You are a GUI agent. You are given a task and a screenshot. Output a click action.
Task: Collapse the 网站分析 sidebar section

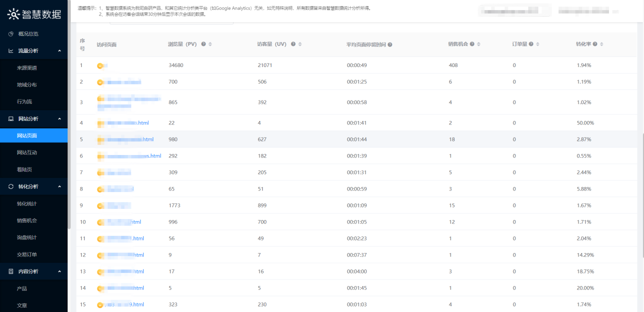(59, 119)
